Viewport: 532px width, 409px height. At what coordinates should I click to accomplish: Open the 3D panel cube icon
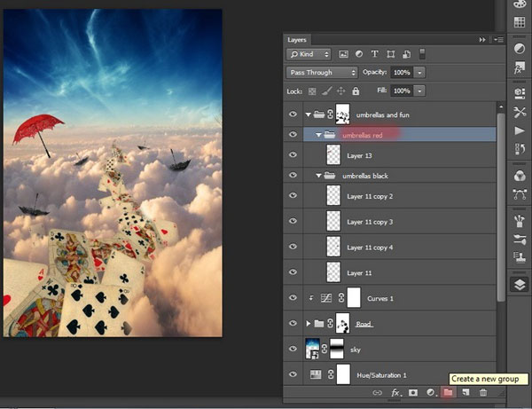[x=520, y=93]
